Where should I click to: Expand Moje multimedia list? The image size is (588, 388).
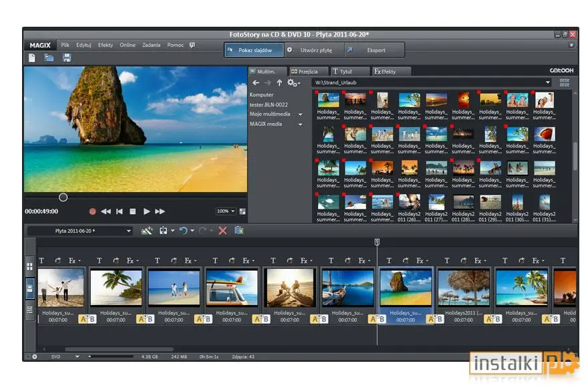[x=301, y=114]
